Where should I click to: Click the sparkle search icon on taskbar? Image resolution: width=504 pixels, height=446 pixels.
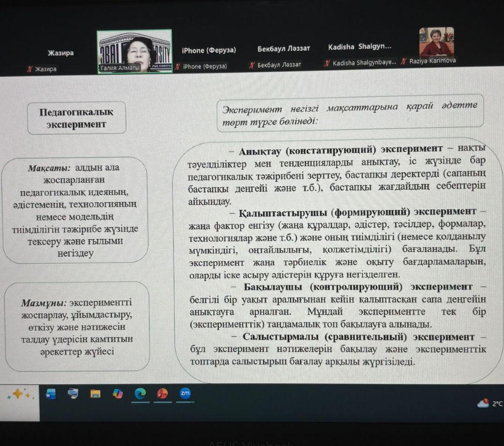(19, 395)
